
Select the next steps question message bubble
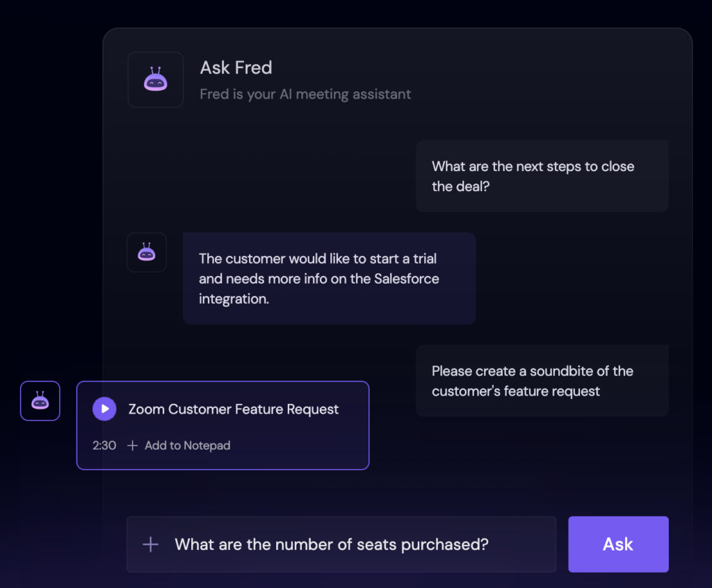[542, 176]
